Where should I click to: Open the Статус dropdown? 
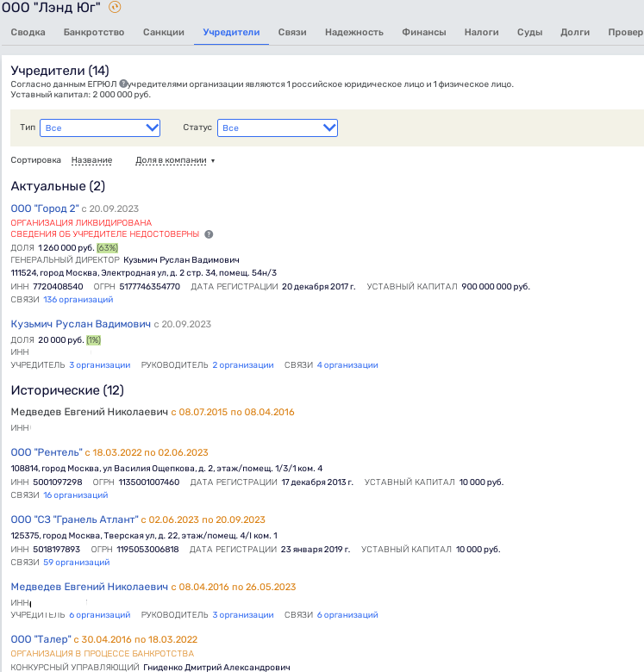(x=278, y=128)
